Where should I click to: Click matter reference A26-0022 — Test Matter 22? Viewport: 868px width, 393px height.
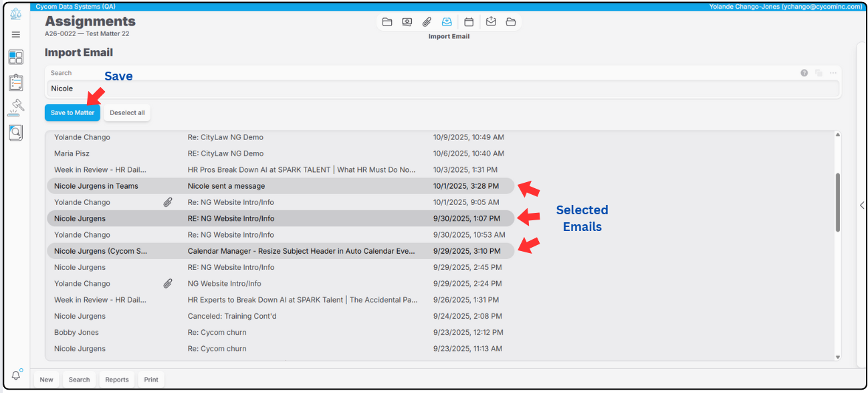[87, 33]
